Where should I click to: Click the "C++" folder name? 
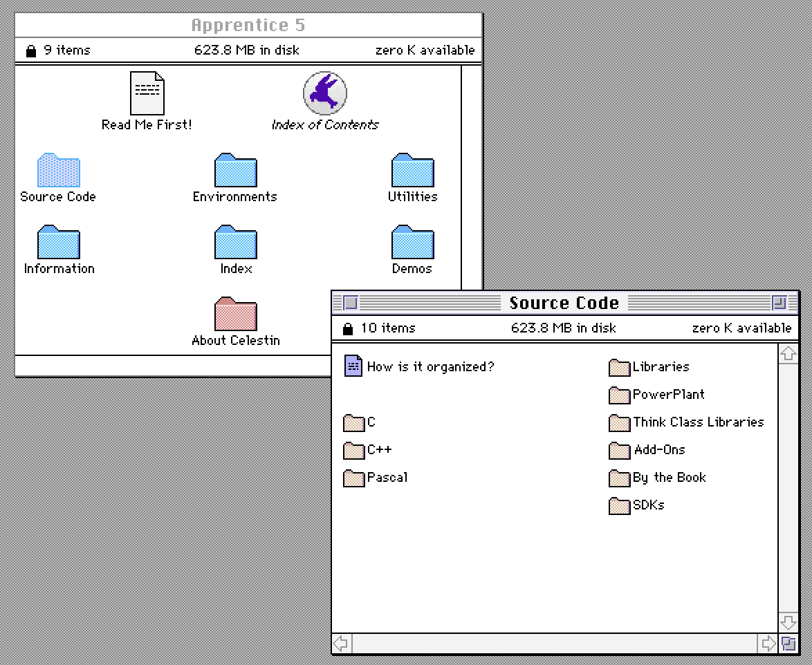(x=380, y=450)
